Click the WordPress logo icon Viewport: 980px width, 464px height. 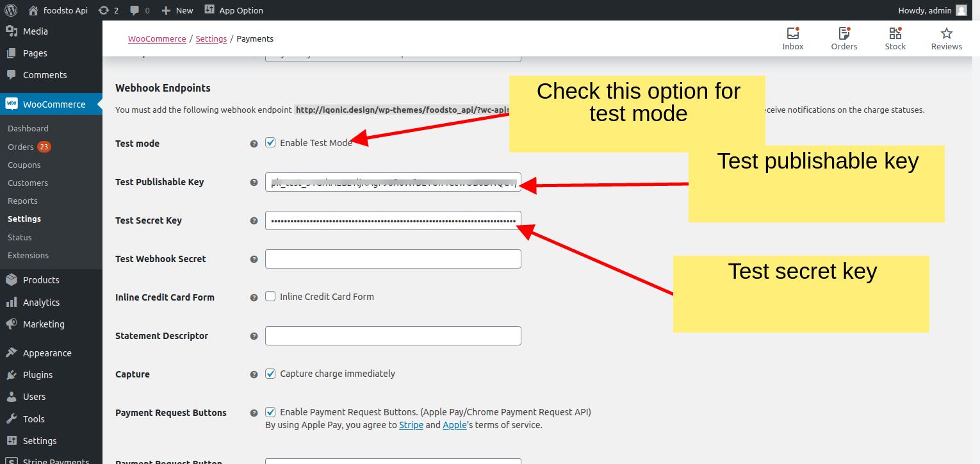click(x=10, y=10)
